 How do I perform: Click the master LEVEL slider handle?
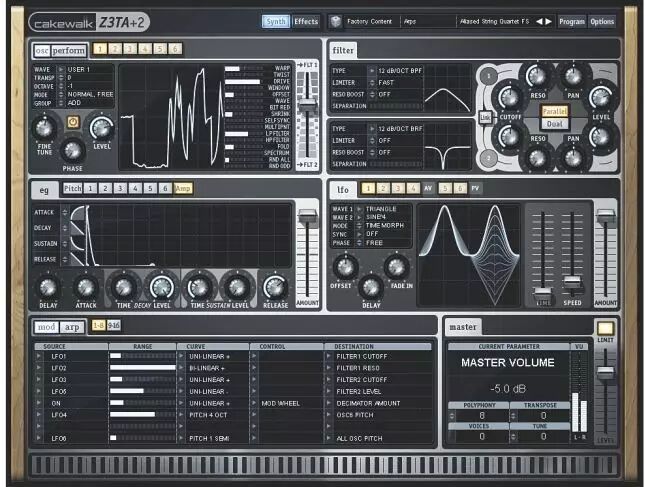pos(605,372)
